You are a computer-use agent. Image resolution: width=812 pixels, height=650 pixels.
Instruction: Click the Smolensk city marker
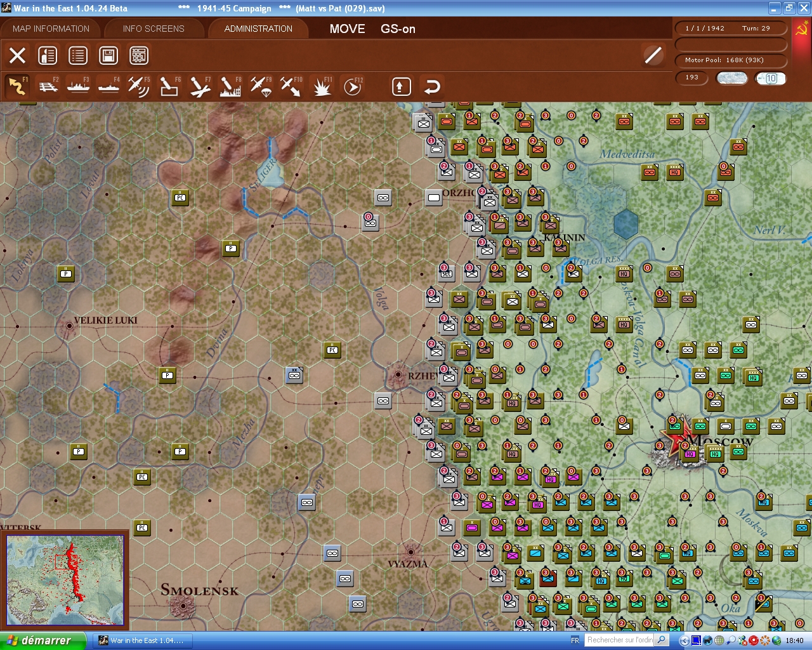(183, 605)
